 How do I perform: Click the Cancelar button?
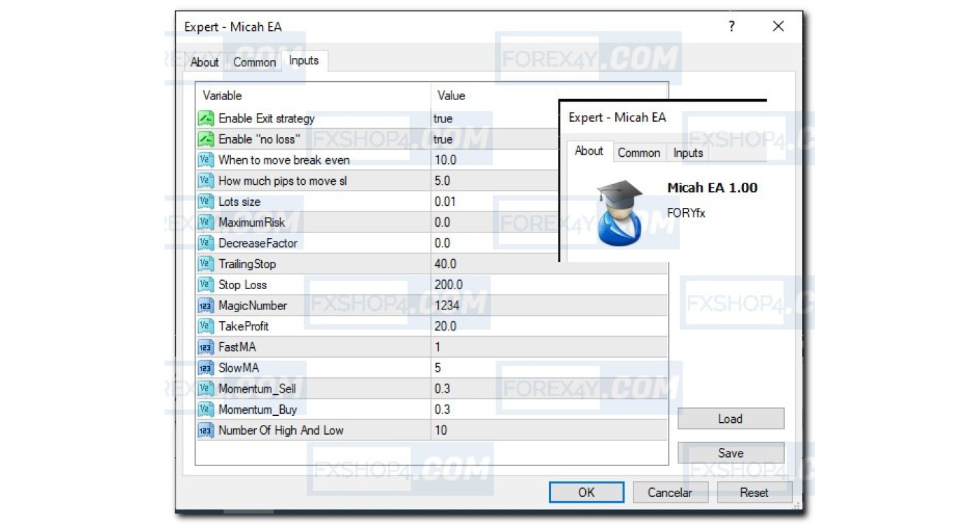[x=670, y=493]
